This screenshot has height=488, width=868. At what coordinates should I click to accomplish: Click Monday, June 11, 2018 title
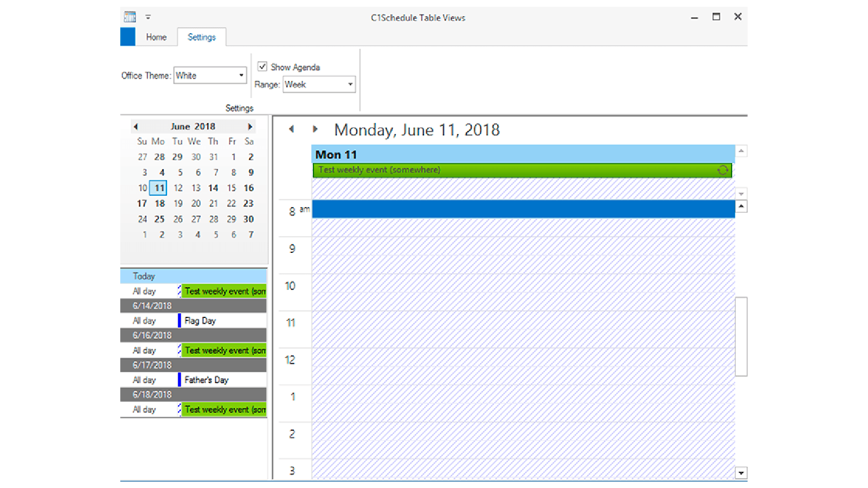tap(417, 130)
